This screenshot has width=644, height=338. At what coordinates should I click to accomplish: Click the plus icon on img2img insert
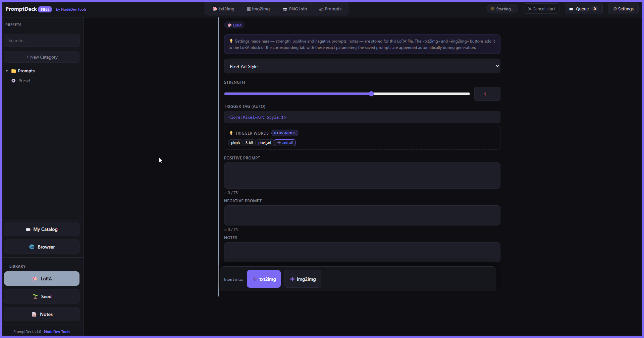coord(292,279)
